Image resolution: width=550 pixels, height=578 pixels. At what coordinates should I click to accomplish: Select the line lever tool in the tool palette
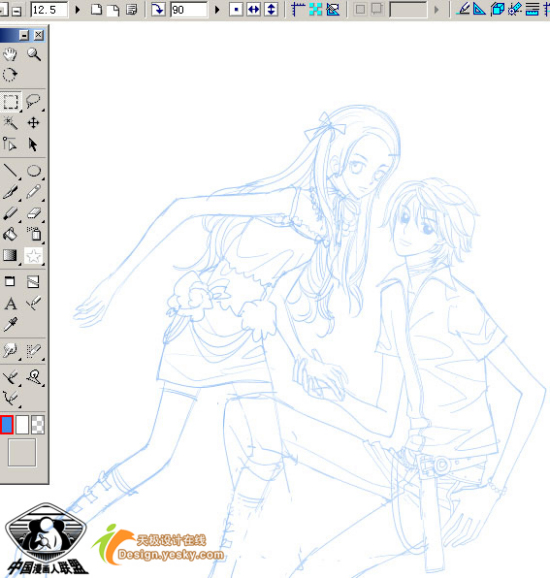(34, 377)
